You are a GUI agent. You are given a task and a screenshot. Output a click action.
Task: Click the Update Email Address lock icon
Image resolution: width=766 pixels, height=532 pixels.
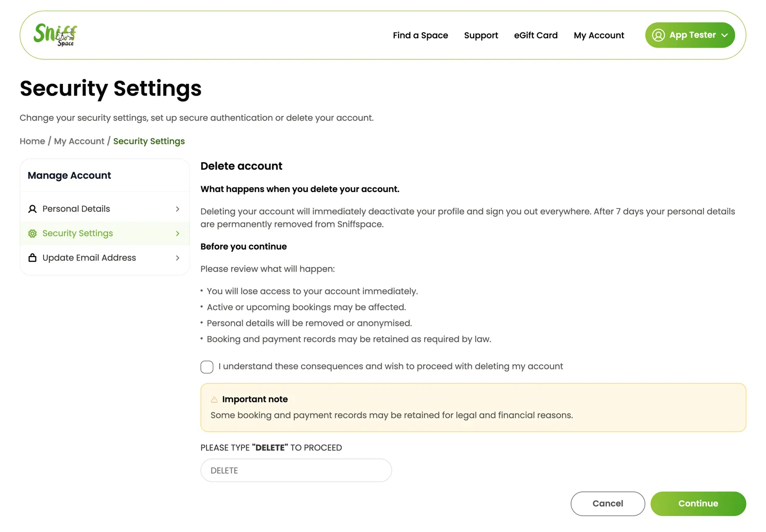click(32, 258)
